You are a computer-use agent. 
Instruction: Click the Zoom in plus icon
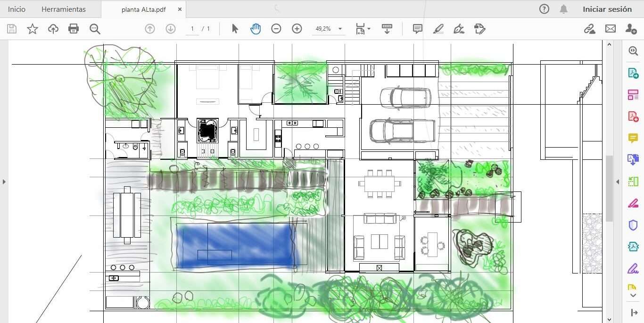(297, 29)
